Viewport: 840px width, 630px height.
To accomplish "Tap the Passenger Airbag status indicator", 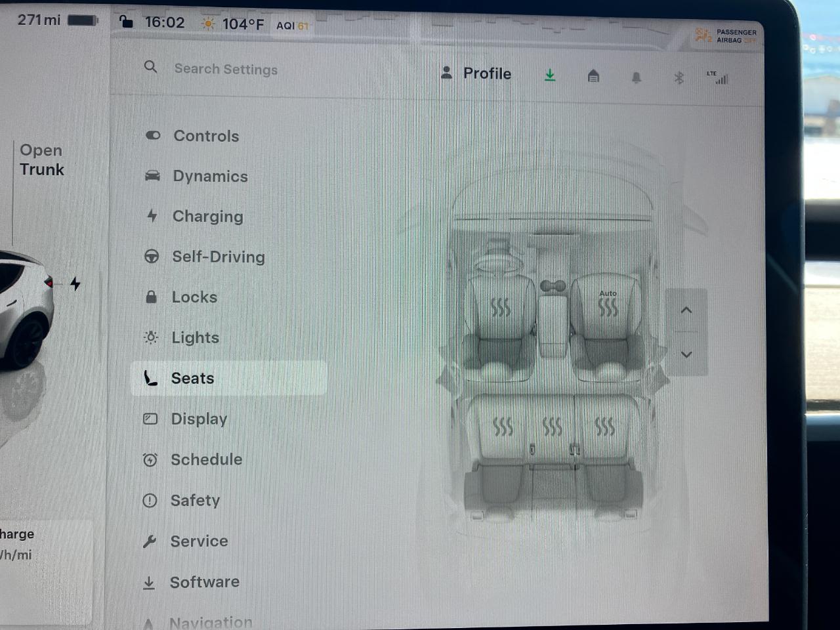I will tap(726, 35).
